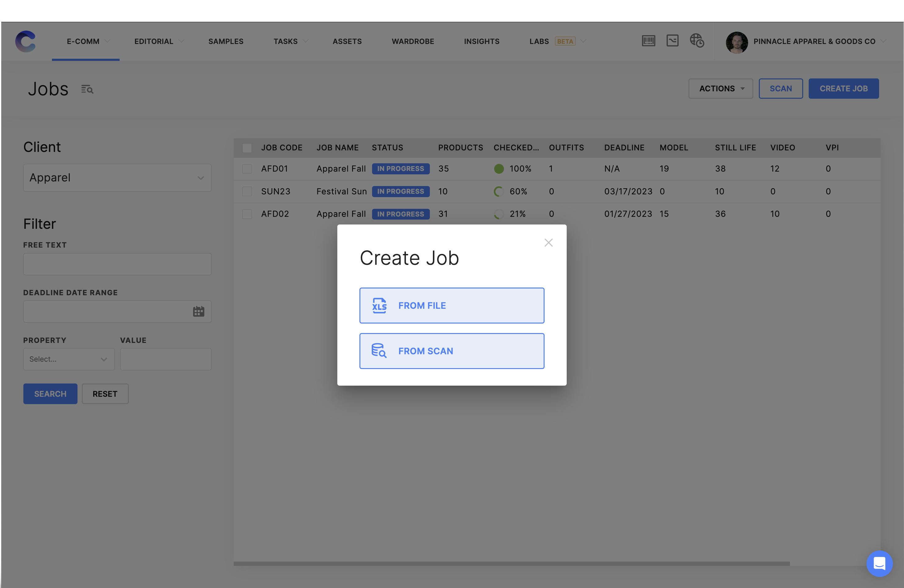Switch to the Insights tab
The image size is (904, 588).
tap(481, 42)
